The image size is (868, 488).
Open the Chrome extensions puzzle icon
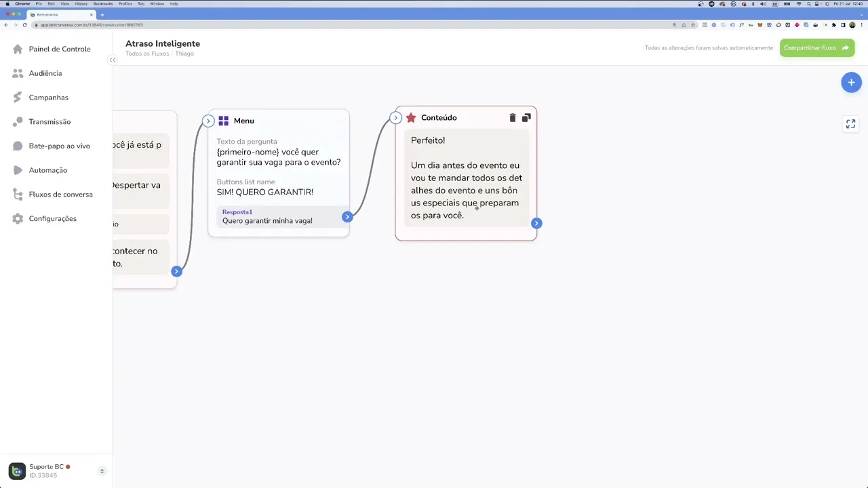[x=833, y=25]
